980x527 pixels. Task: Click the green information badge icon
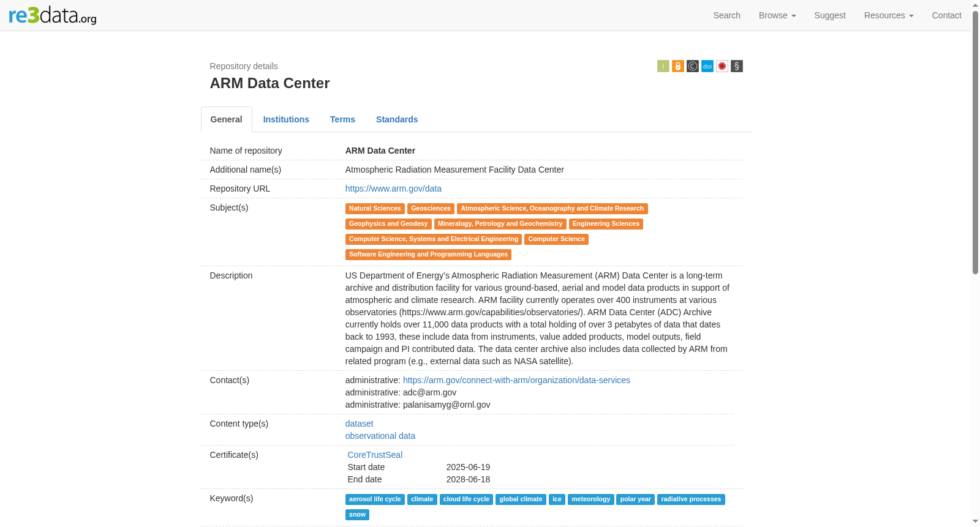[x=663, y=66]
